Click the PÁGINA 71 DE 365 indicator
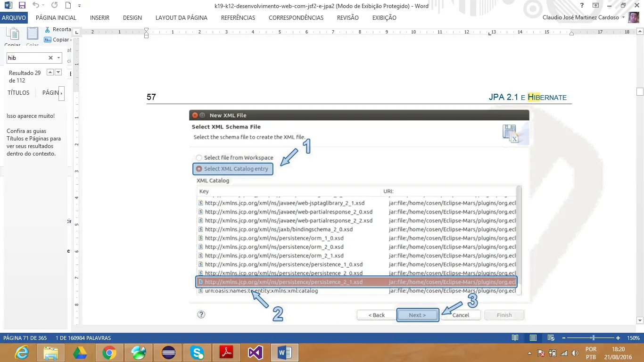This screenshot has width=644, height=362. [x=25, y=338]
